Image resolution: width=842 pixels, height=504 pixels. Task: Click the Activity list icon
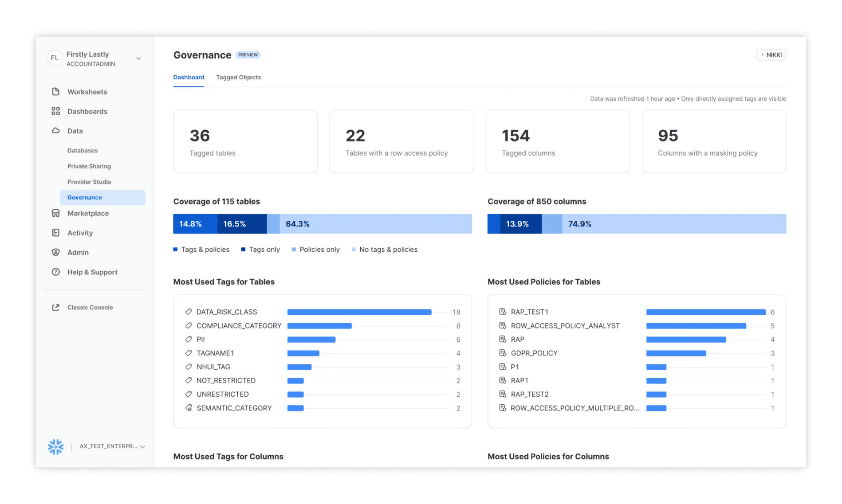[55, 233]
